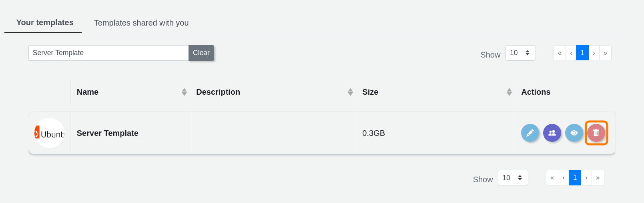Open top Show entries dropdown

tap(520, 53)
